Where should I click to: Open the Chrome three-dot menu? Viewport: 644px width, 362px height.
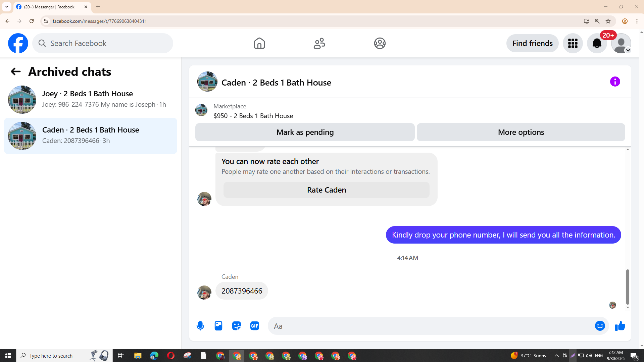(637, 21)
